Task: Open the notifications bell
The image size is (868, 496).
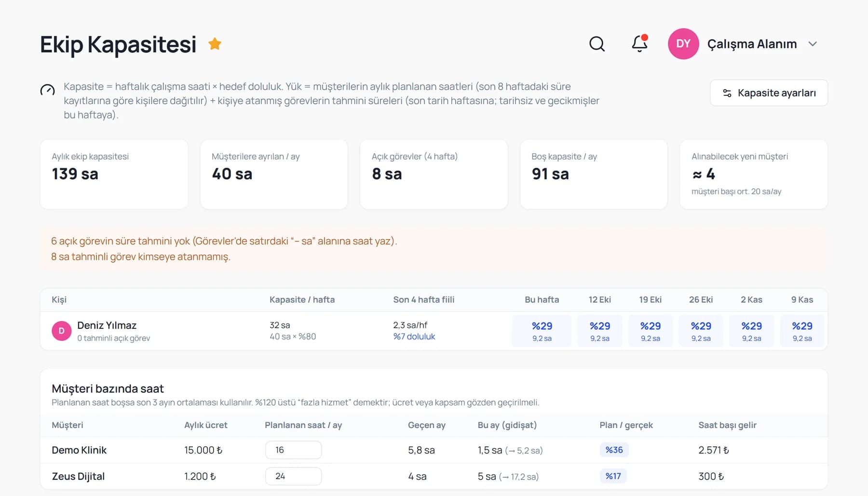Action: point(639,43)
